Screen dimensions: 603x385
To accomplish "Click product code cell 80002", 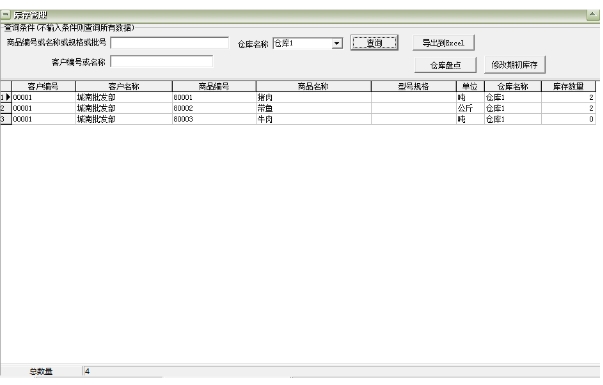I will coord(214,108).
